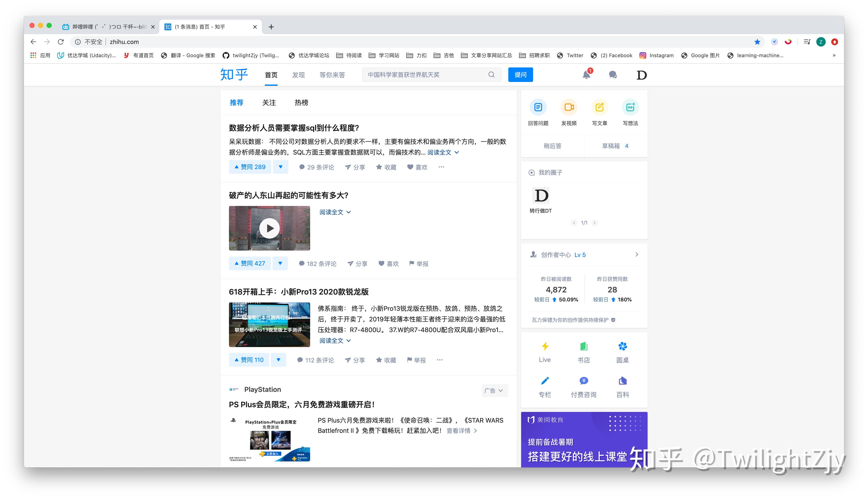Downvote the article beside 赞同 110
The height and width of the screenshot is (499, 868).
[279, 360]
